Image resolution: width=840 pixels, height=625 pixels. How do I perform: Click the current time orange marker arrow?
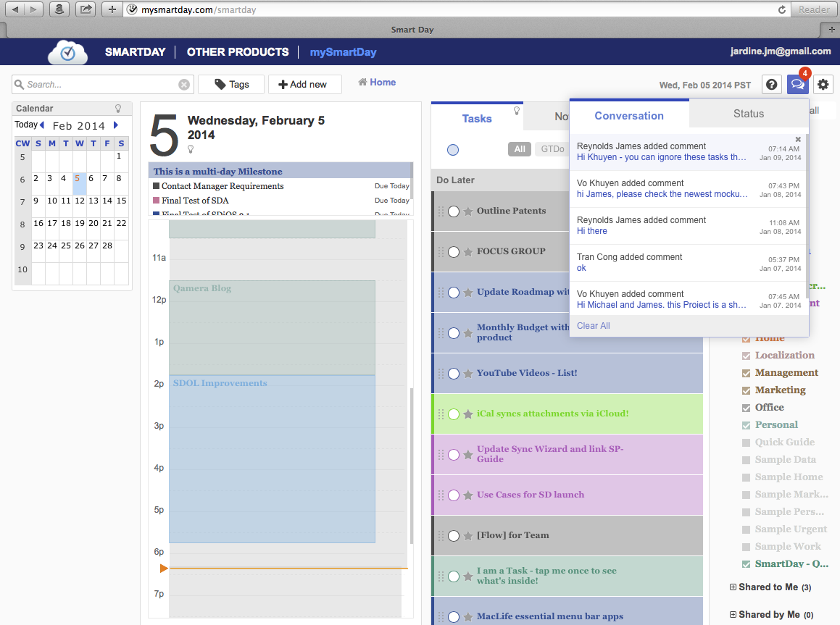(x=164, y=569)
